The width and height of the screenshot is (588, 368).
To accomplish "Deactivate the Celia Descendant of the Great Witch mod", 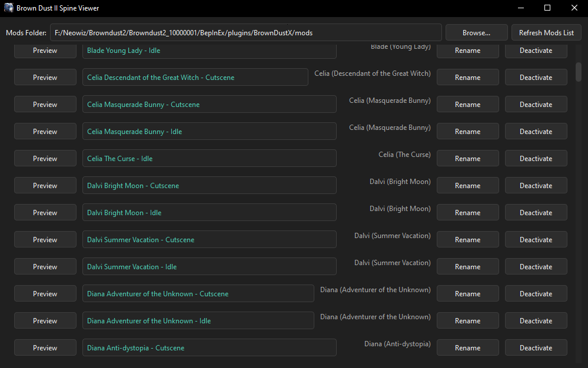I will pyautogui.click(x=536, y=77).
